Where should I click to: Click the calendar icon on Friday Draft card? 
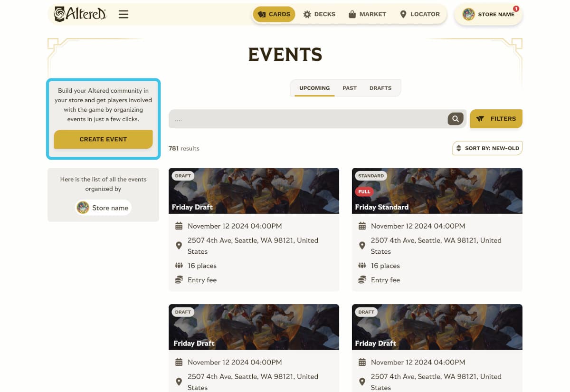click(179, 226)
